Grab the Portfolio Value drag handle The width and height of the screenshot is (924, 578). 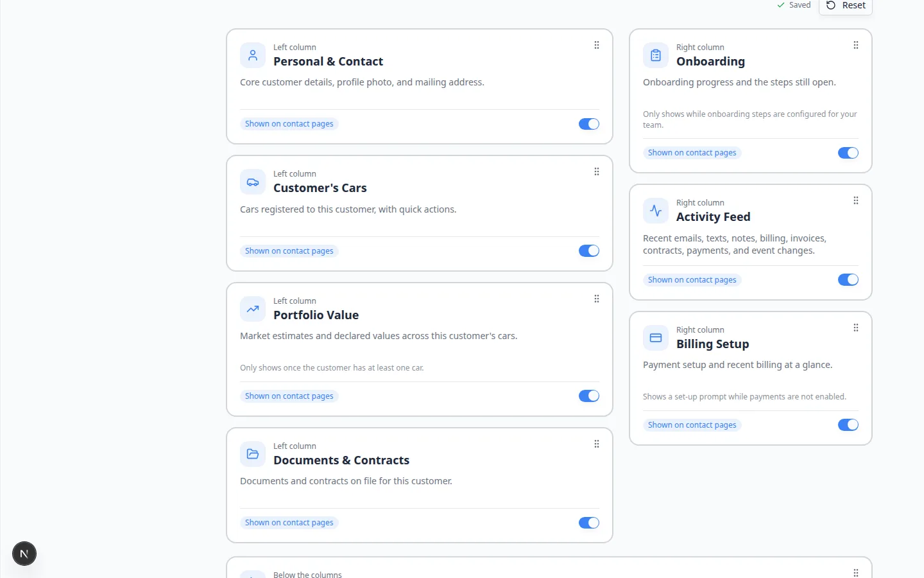(x=597, y=299)
